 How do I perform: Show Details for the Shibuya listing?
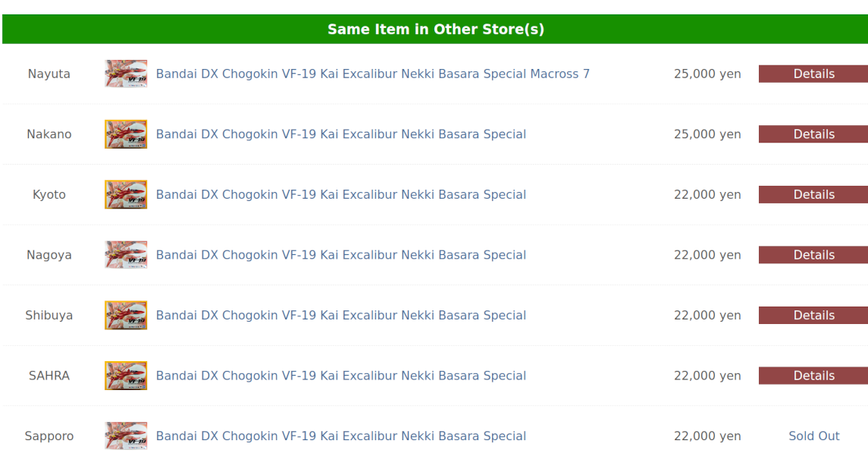pyautogui.click(x=813, y=316)
